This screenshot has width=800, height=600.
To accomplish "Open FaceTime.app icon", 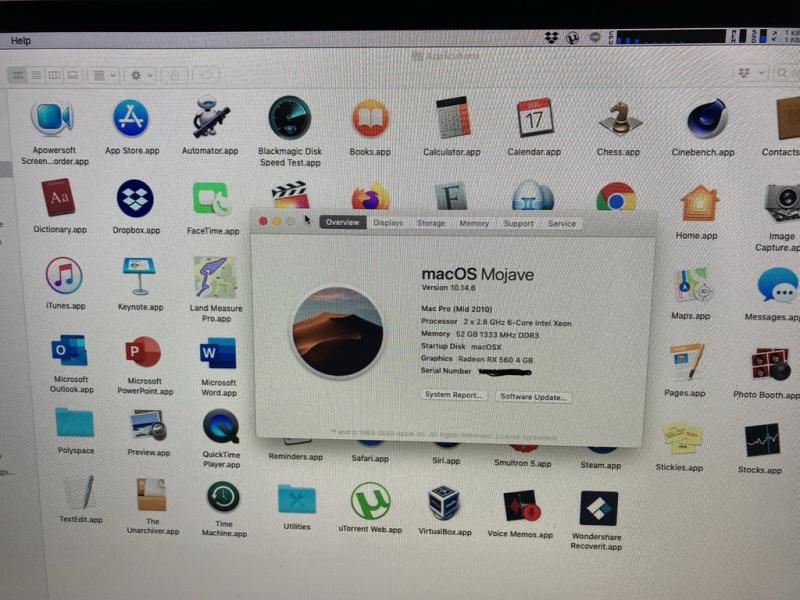I will (212, 199).
